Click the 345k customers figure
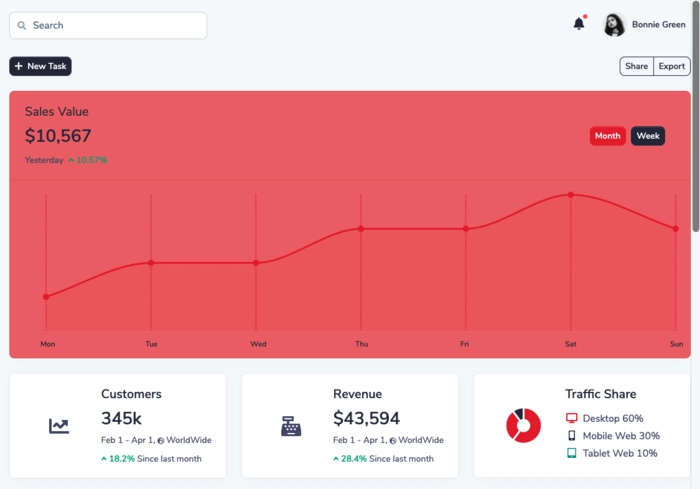700x489 pixels. (121, 418)
